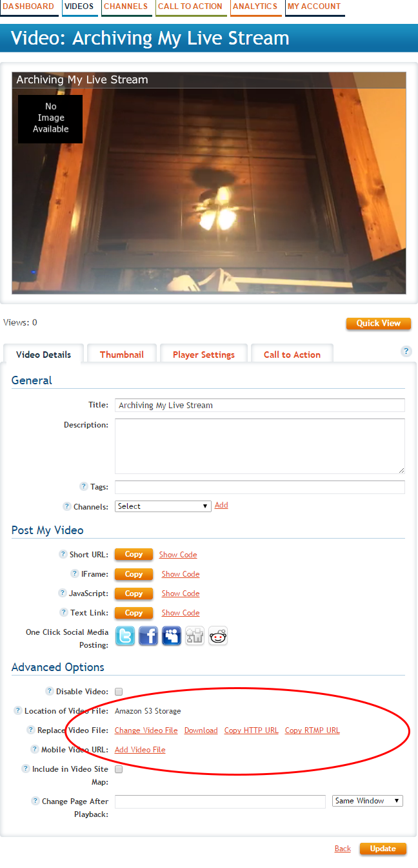Open the Channels Select dropdown
Screen dimensions: 418x868
163,506
